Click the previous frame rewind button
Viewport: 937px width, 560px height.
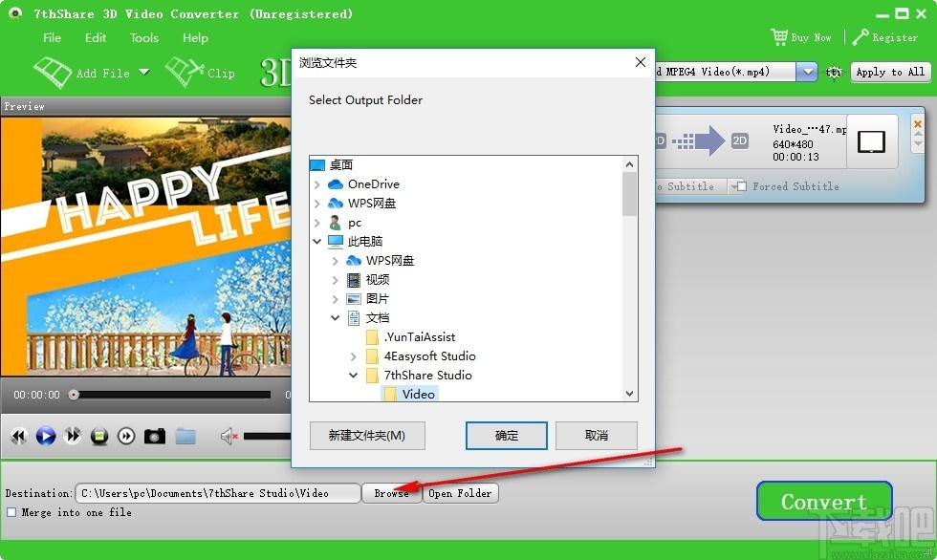tap(19, 436)
